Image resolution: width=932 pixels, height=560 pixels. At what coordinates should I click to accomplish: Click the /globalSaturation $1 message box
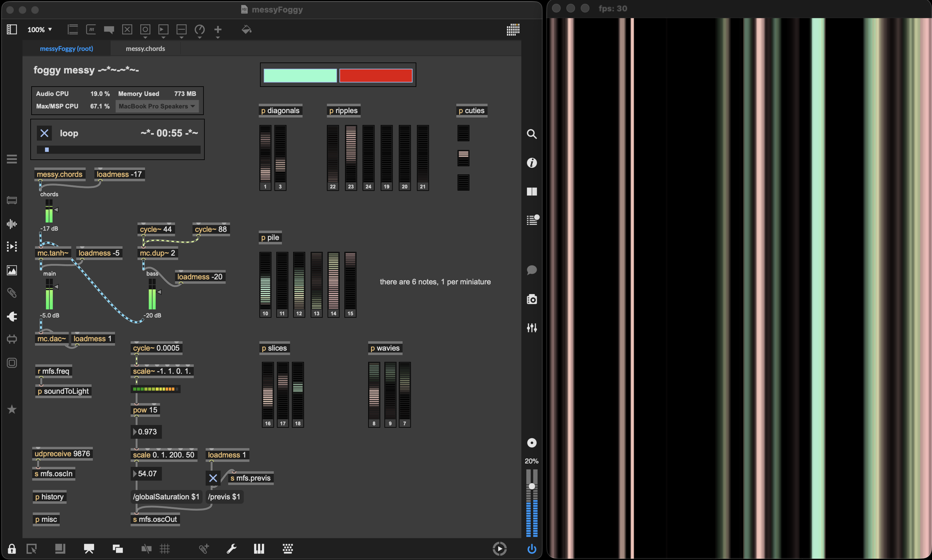pos(166,497)
